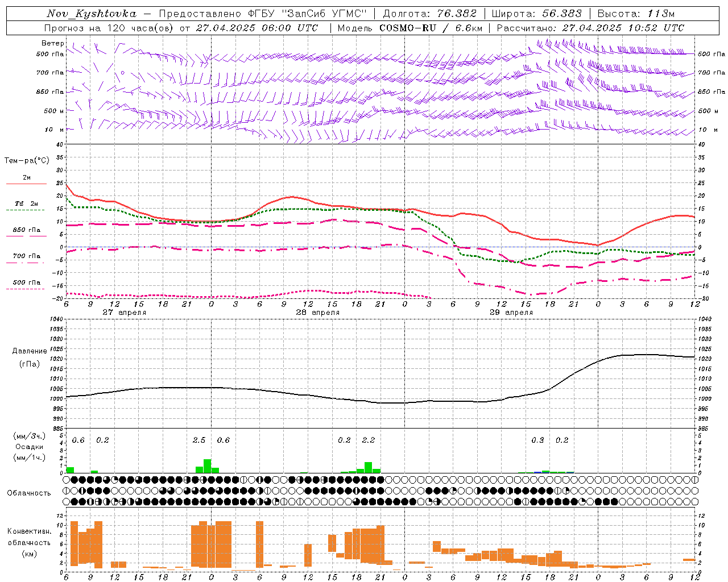Click the '0.3' precipitation total value
The height and width of the screenshot is (582, 728).
[x=537, y=440]
